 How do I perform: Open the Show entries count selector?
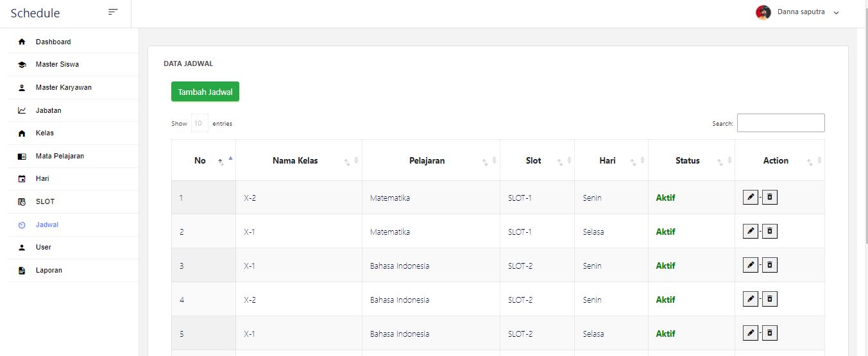click(x=199, y=123)
